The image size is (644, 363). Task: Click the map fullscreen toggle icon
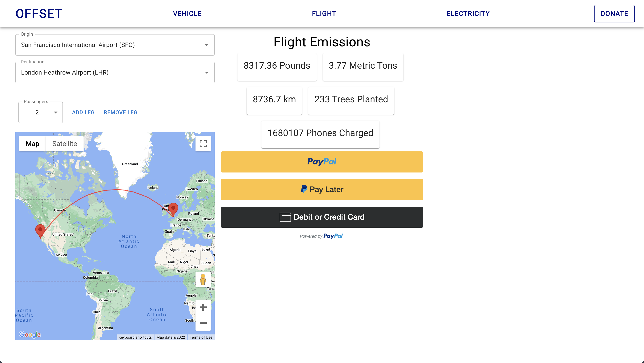203,144
